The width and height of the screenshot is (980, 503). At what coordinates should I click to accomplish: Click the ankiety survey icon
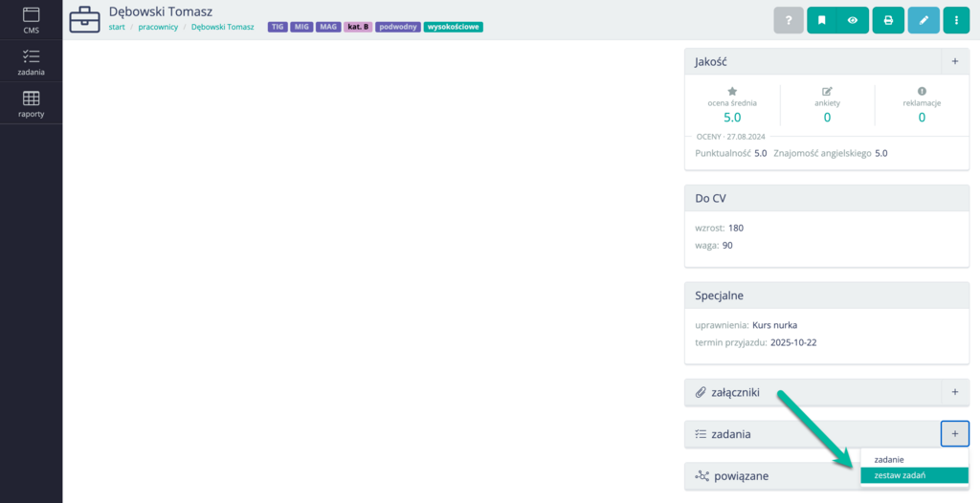827,91
